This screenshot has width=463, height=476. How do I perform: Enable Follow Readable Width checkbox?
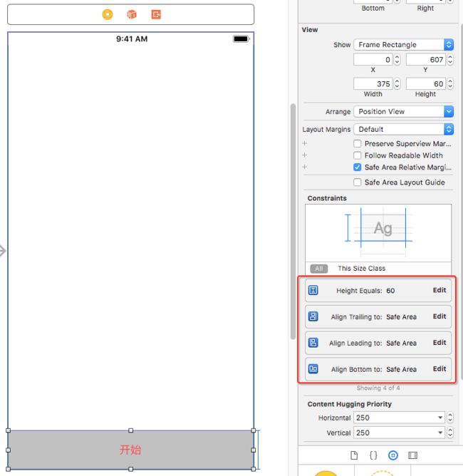(x=358, y=155)
